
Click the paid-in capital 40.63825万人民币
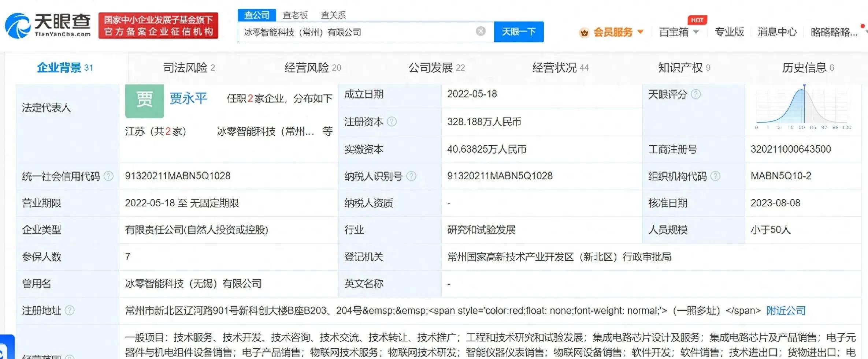pos(487,149)
